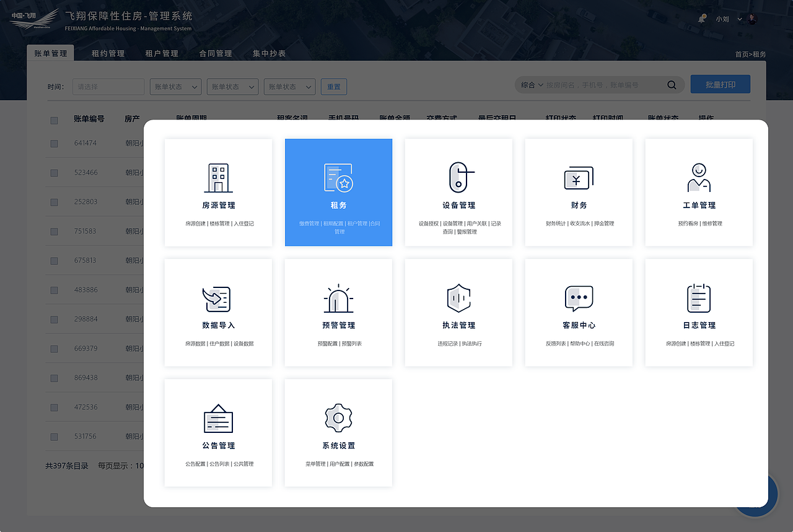The width and height of the screenshot is (793, 532).
Task: Expand the 综合 search type dropdown
Action: [x=532, y=85]
